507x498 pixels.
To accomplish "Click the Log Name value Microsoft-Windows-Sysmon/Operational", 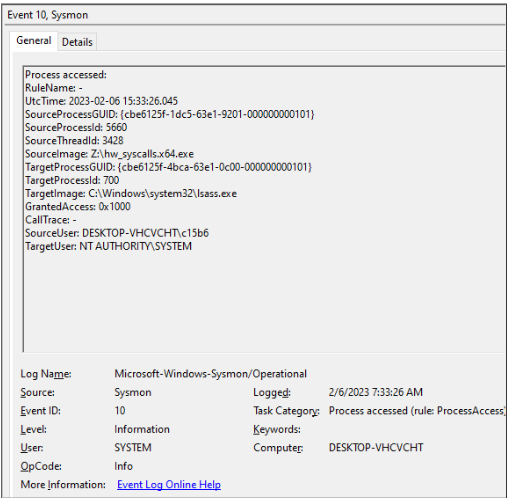I will click(x=210, y=374).
